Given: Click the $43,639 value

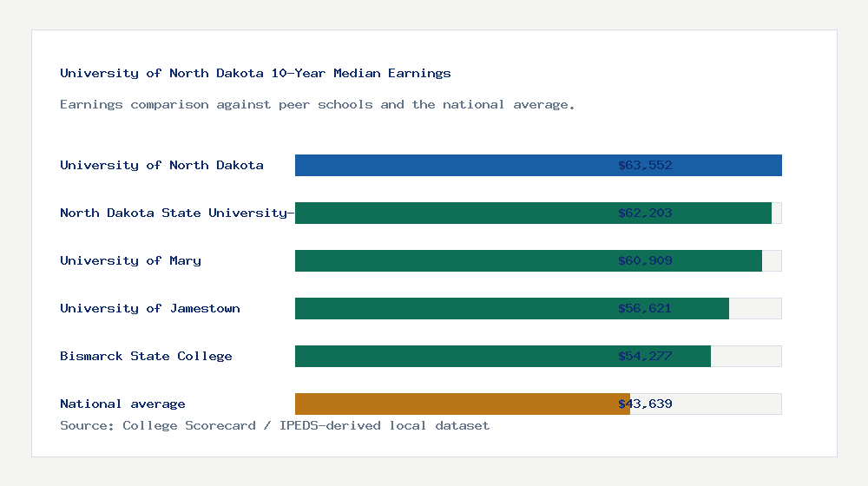Looking at the screenshot, I should tap(645, 404).
